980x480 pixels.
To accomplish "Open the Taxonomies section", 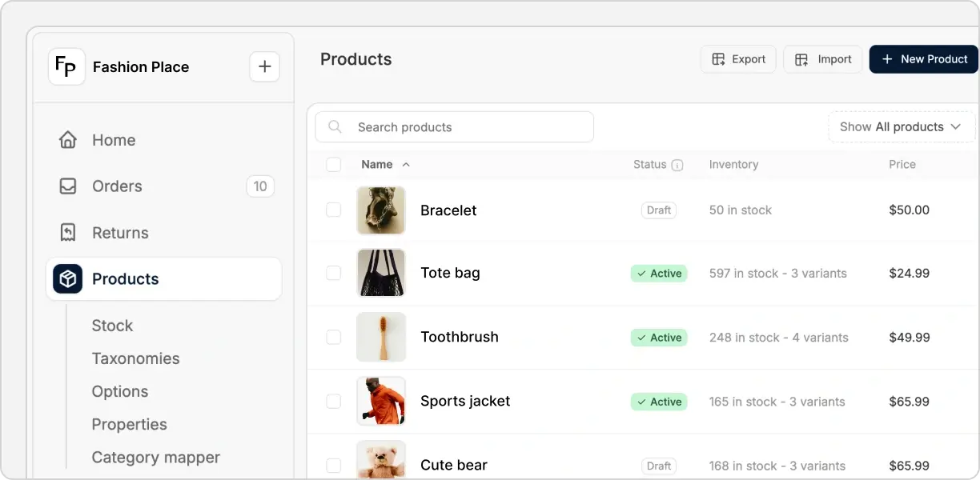I will click(x=135, y=358).
